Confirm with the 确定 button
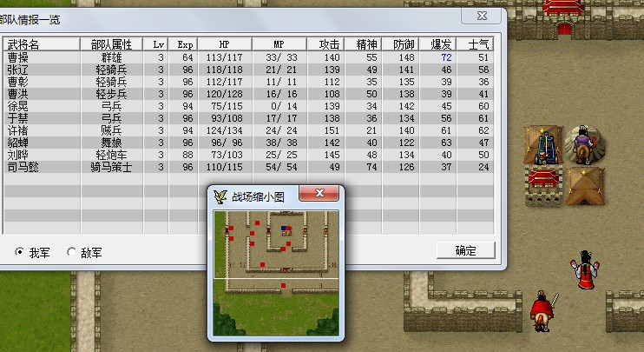The width and height of the screenshot is (644, 352). click(x=466, y=250)
